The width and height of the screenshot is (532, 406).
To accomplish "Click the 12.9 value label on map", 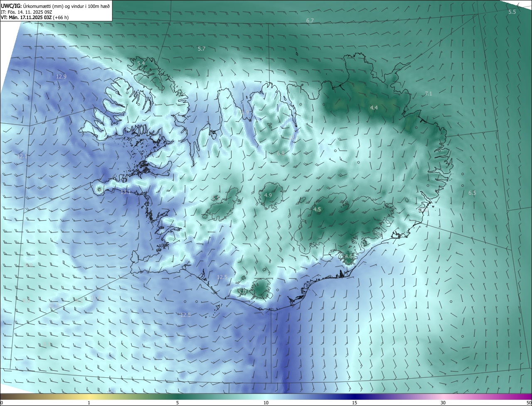I will 61,76.
